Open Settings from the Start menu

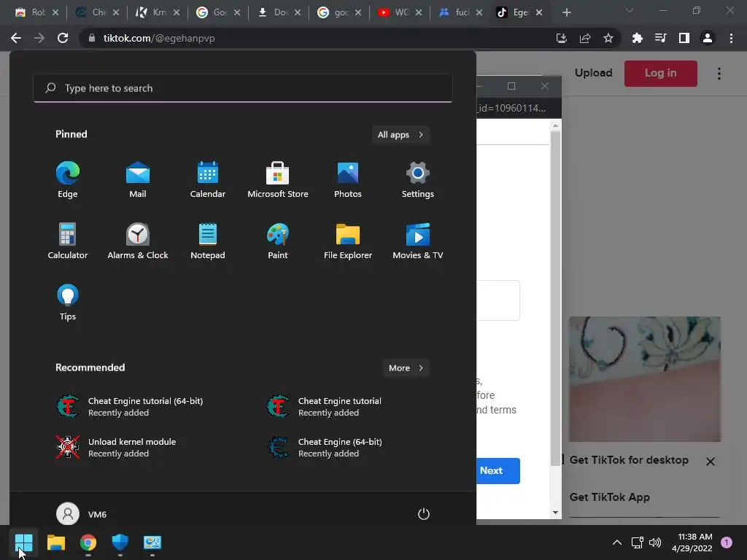point(418,179)
